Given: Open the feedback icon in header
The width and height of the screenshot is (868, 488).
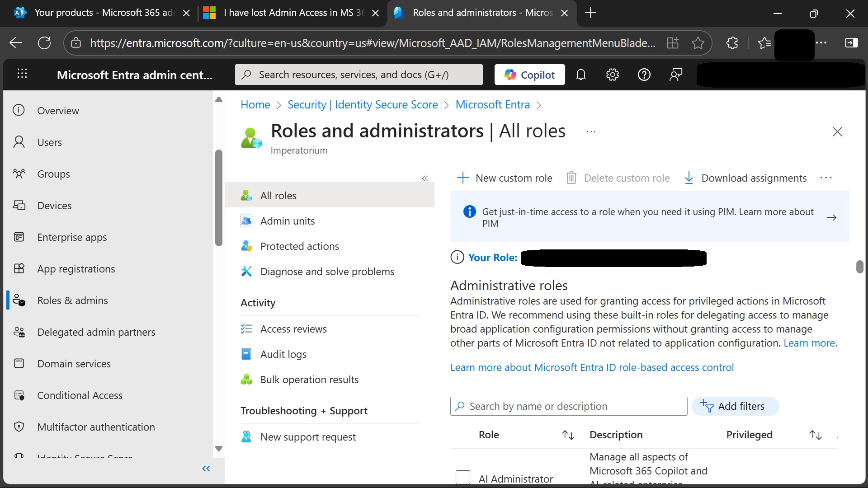Looking at the screenshot, I should (x=675, y=75).
